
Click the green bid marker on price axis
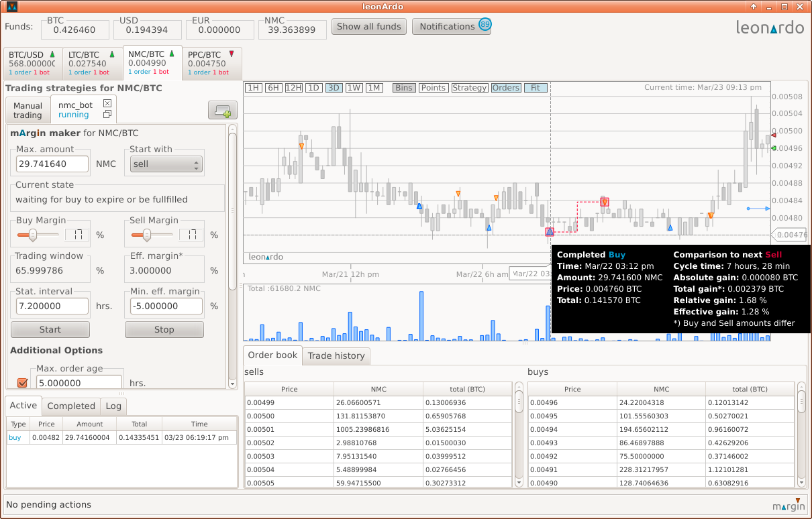pyautogui.click(x=774, y=148)
